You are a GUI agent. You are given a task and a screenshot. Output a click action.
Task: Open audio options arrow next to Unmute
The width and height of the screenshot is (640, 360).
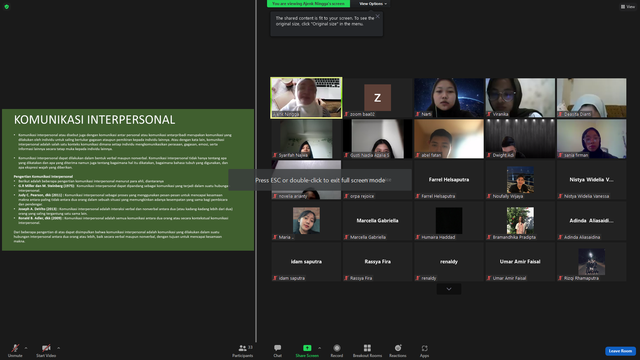[x=26, y=348]
